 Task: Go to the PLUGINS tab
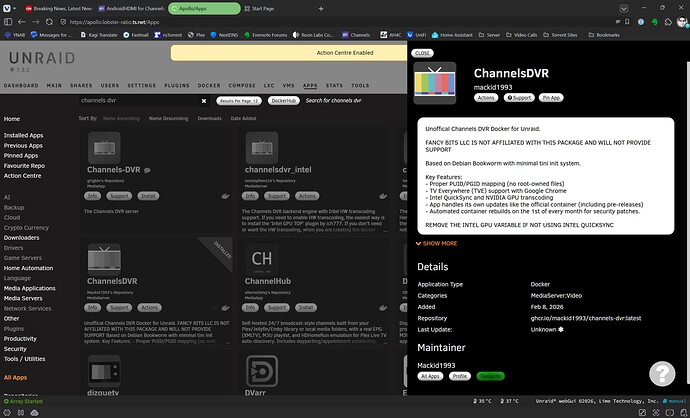pyautogui.click(x=177, y=85)
